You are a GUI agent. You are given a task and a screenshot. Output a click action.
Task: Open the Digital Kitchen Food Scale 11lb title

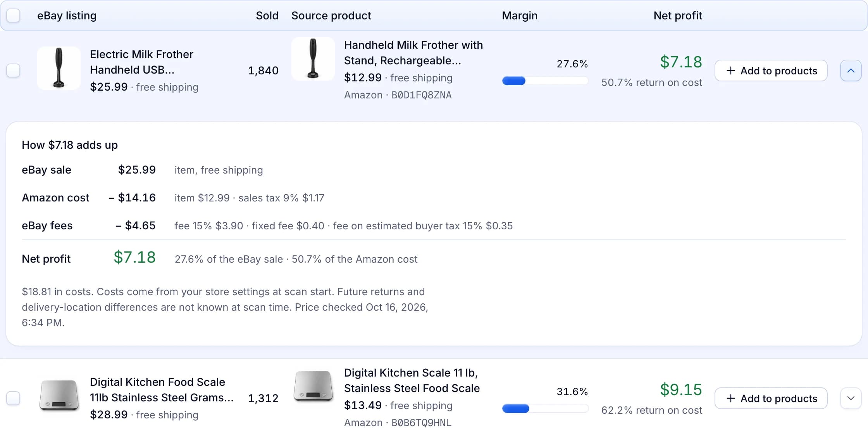pos(162,390)
